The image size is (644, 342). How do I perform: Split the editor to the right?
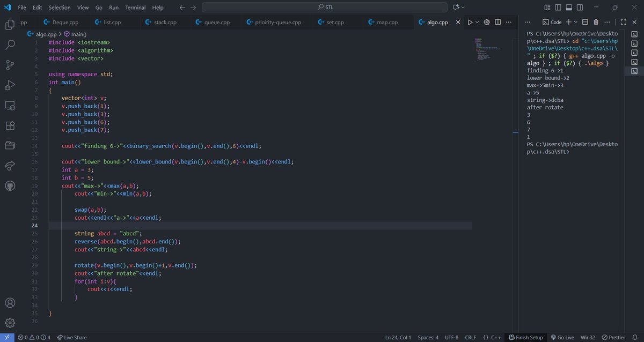[498, 22]
